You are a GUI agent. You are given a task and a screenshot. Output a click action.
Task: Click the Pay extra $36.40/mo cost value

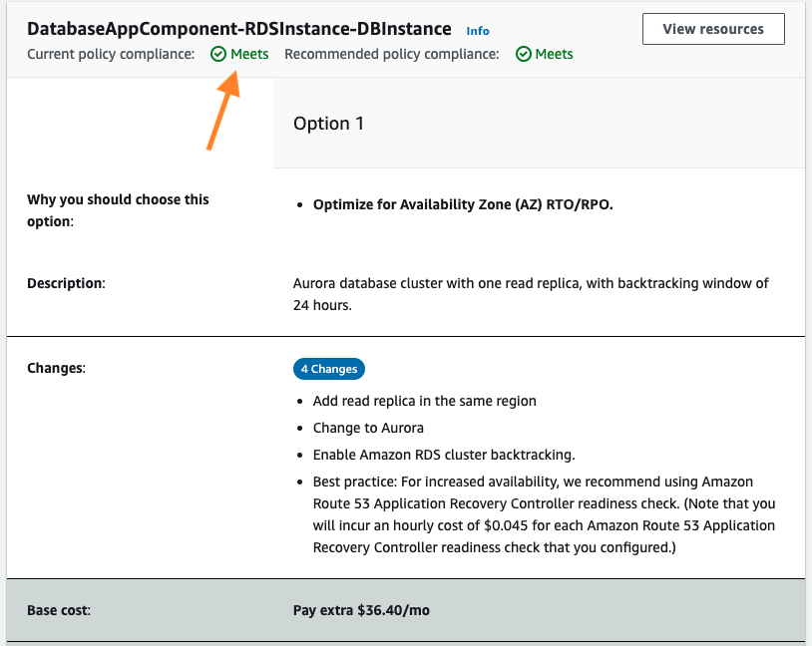point(360,610)
